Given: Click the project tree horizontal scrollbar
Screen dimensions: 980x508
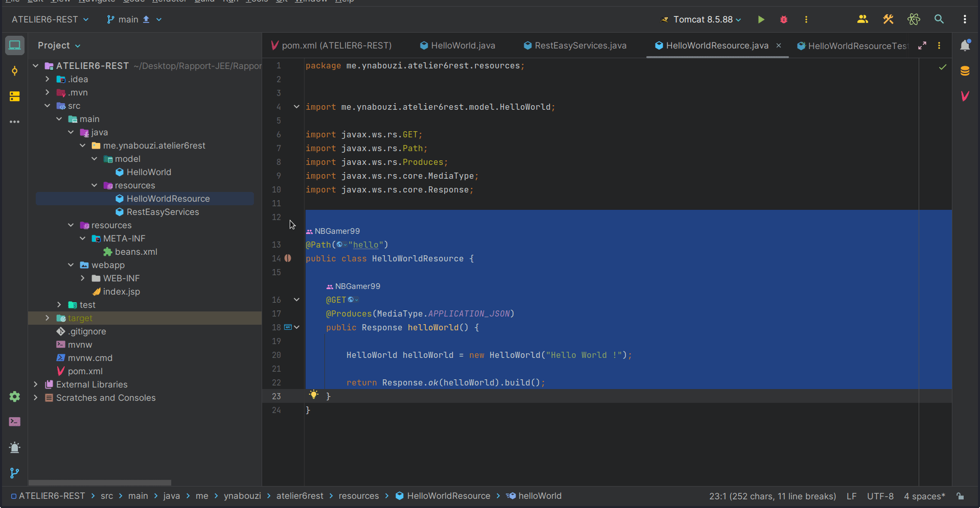Looking at the screenshot, I should point(100,482).
